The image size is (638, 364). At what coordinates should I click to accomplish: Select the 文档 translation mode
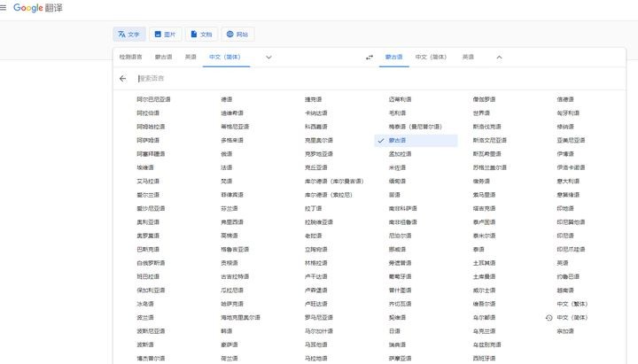pyautogui.click(x=201, y=35)
